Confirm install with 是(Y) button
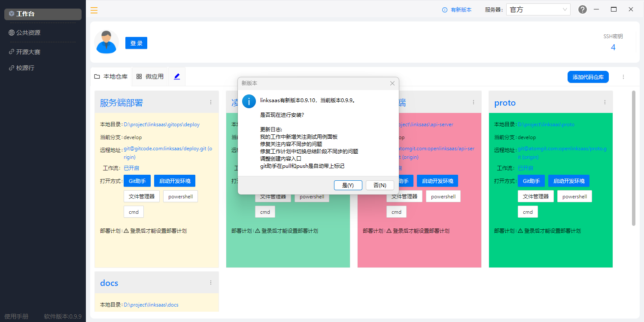The width and height of the screenshot is (644, 322). (x=348, y=185)
